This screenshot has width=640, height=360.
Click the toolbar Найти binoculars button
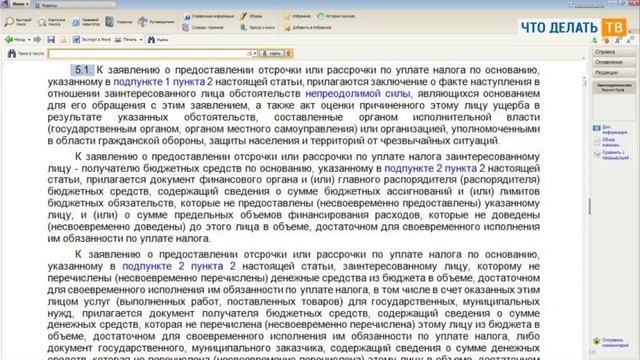click(x=158, y=40)
